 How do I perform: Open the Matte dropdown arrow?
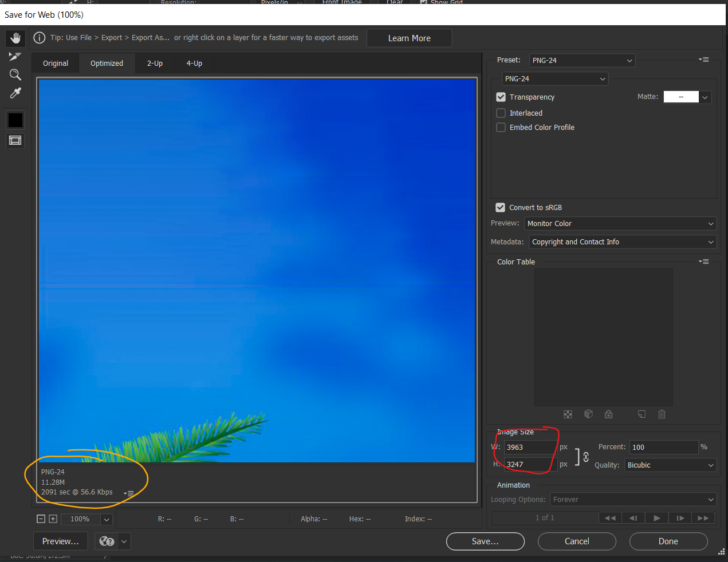pyautogui.click(x=705, y=97)
